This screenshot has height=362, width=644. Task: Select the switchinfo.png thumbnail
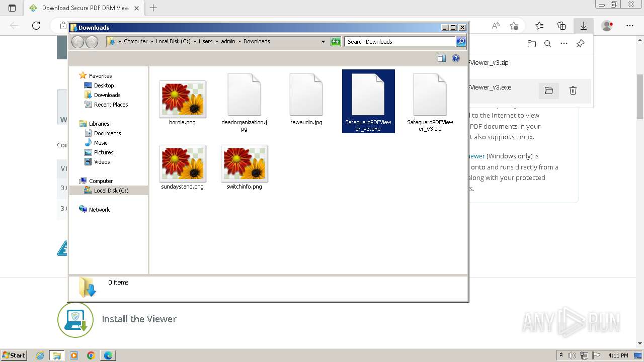244,163
